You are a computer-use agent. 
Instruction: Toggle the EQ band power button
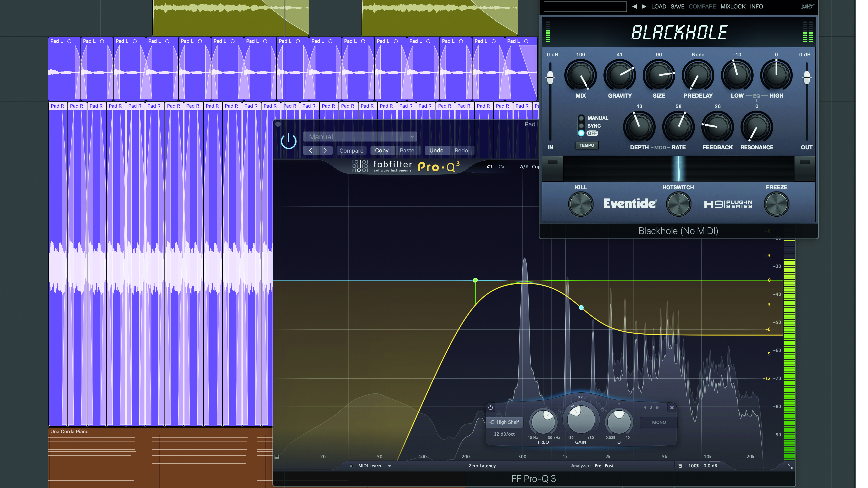(x=491, y=408)
